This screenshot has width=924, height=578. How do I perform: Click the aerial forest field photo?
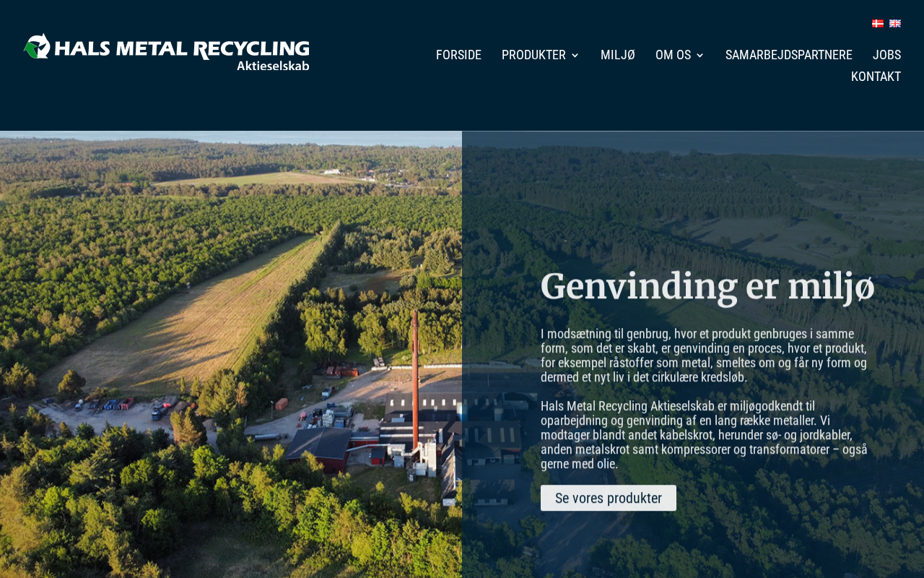coord(231,354)
